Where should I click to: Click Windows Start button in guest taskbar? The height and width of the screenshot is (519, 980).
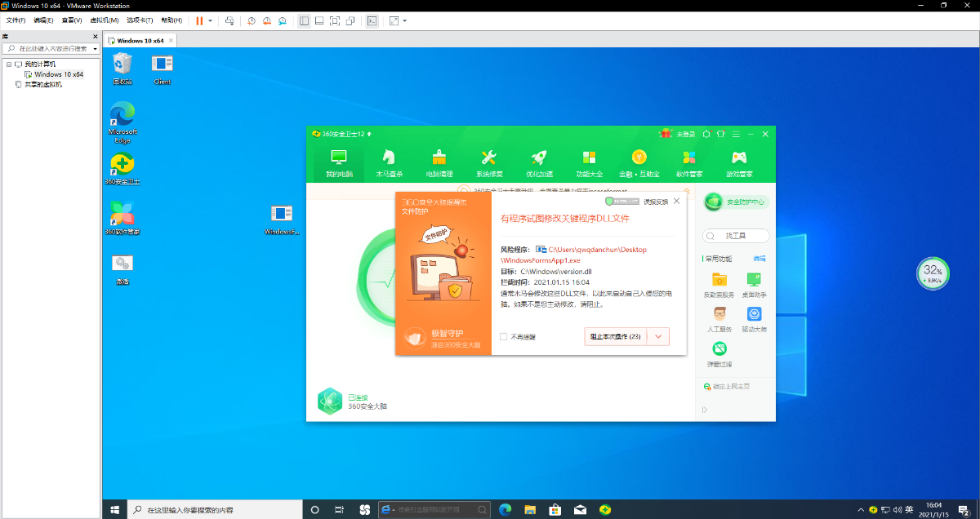click(x=114, y=510)
